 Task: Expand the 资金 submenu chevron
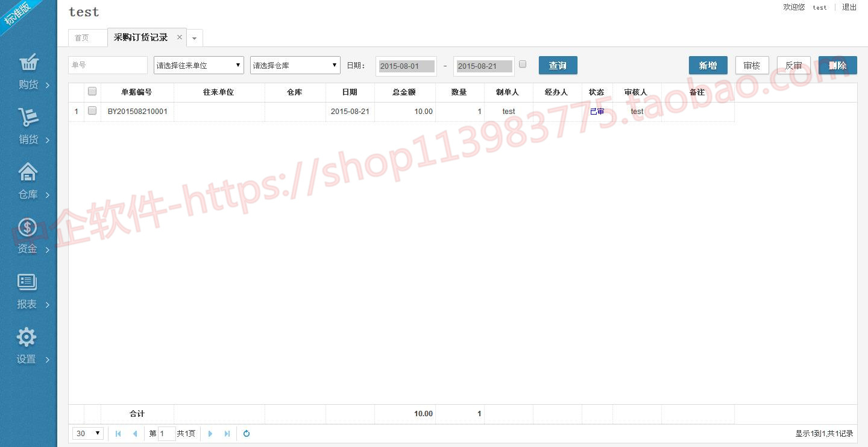[x=48, y=250]
